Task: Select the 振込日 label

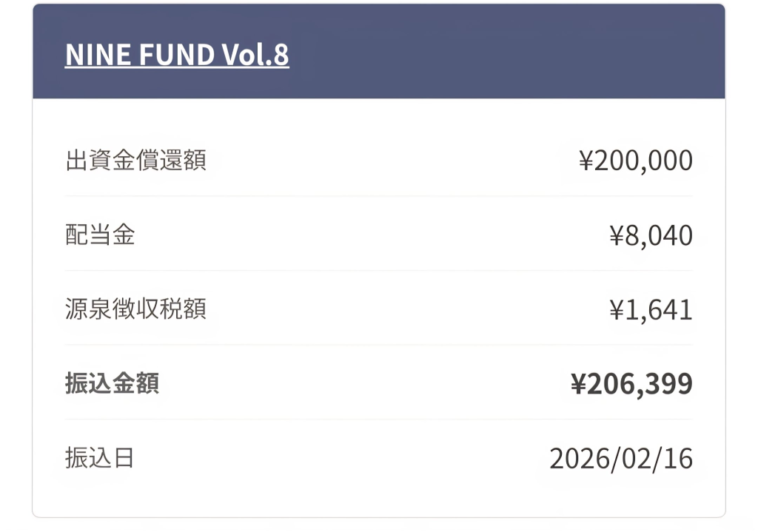Action: (100, 458)
